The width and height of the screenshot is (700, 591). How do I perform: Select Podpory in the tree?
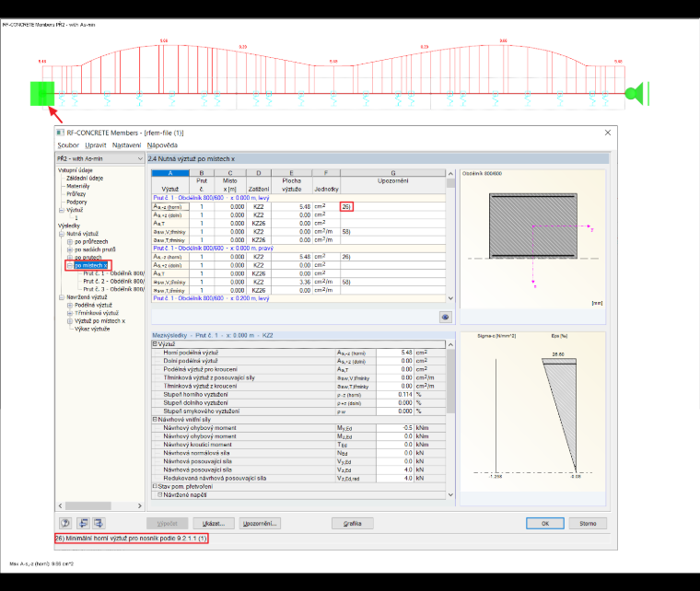click(76, 202)
